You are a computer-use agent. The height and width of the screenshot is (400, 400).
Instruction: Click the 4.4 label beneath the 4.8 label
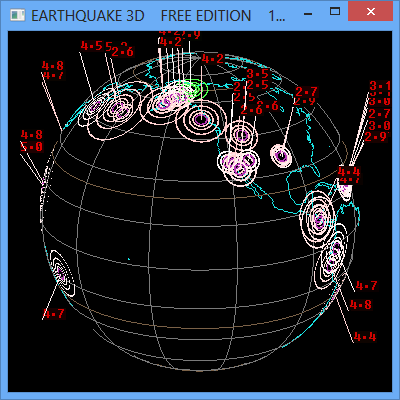click(x=365, y=337)
